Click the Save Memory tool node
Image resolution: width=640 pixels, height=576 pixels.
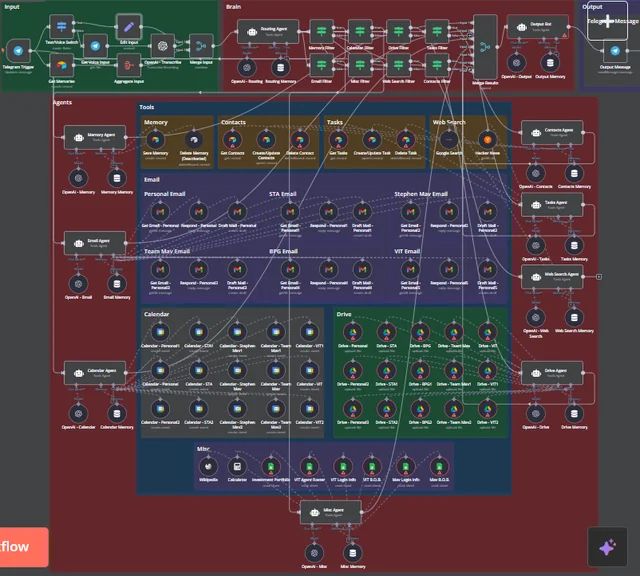[x=155, y=139]
